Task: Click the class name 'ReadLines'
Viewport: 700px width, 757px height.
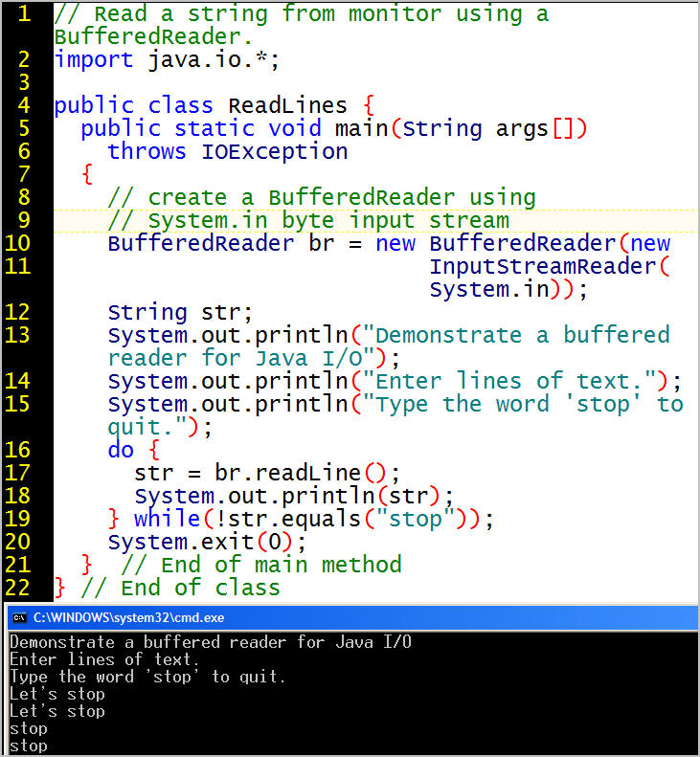Action: pyautogui.click(x=287, y=105)
